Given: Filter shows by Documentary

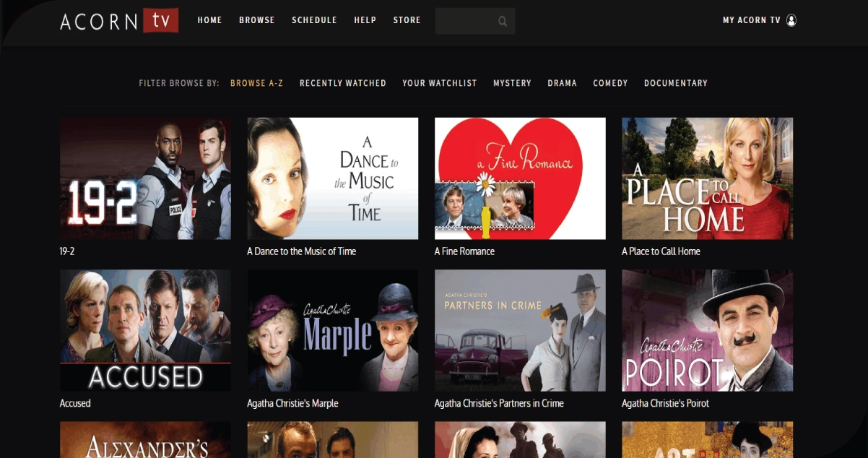Looking at the screenshot, I should point(676,83).
